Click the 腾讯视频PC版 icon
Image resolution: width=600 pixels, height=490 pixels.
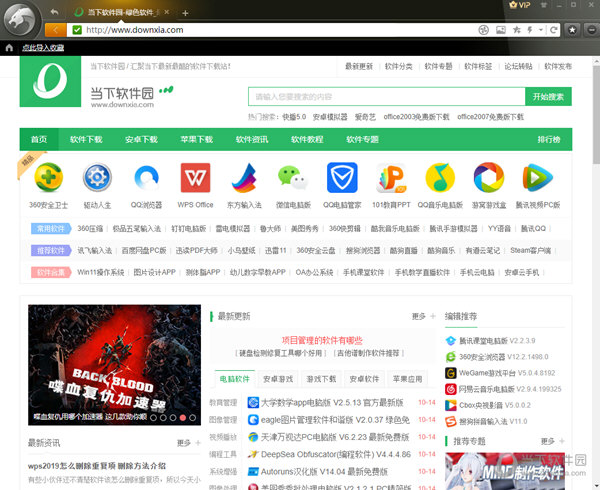coord(538,178)
